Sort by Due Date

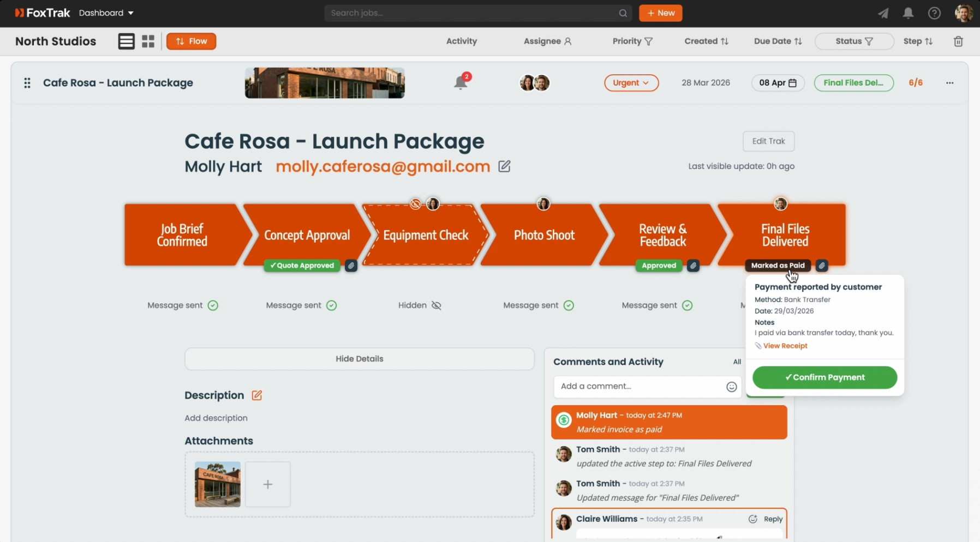[x=778, y=41]
